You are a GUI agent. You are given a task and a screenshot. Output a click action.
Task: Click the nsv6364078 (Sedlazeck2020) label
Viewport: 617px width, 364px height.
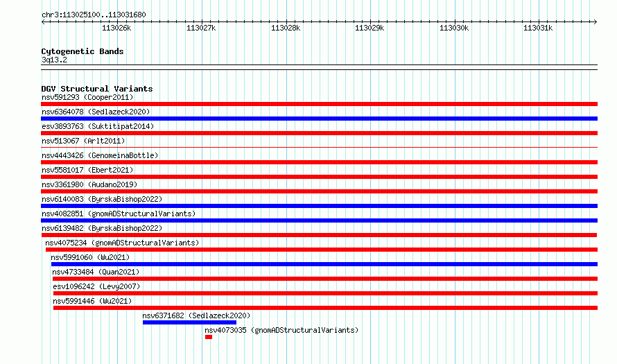[96, 112]
